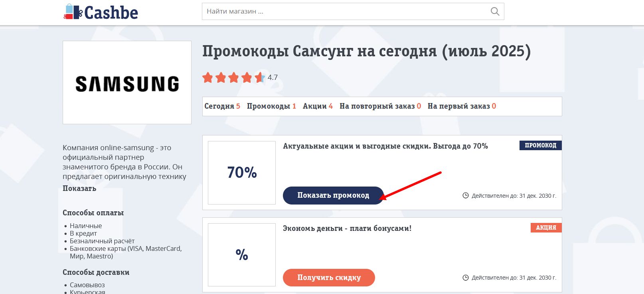Click the Банковские карты list item
Viewport: 644px width, 294px height.
(126, 252)
